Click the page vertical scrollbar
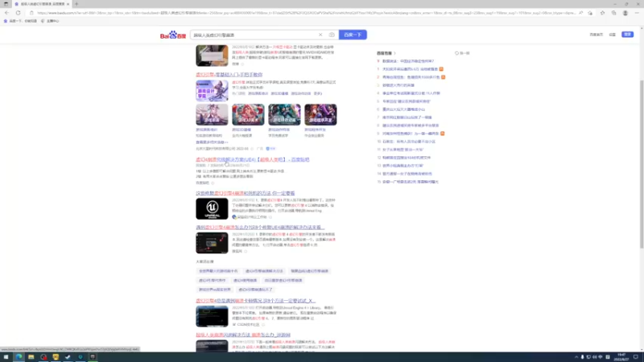The height and width of the screenshot is (362, 644). pyautogui.click(x=642, y=164)
